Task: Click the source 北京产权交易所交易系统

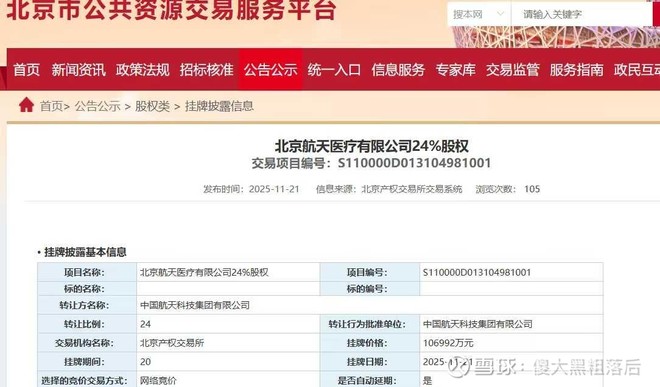Action: point(412,189)
